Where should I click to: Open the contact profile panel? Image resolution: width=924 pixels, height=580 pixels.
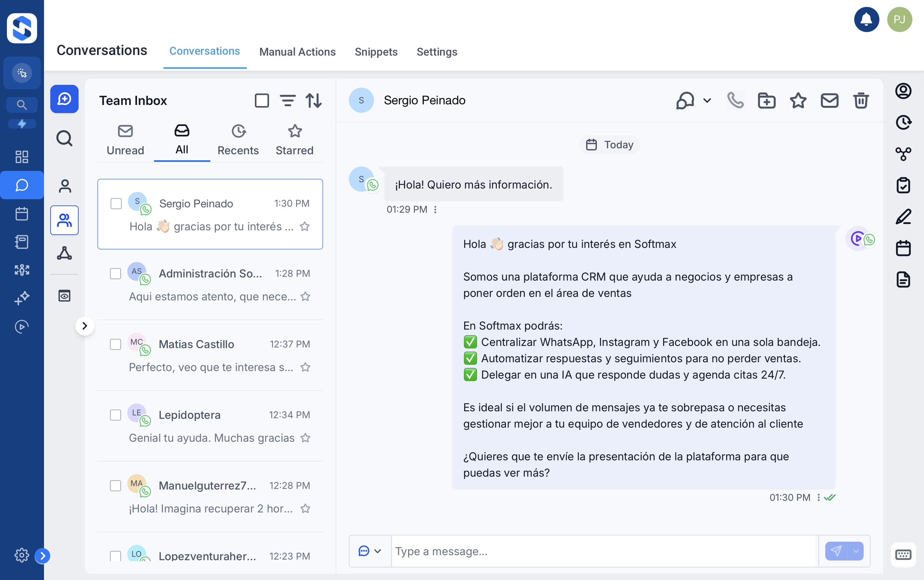[904, 91]
